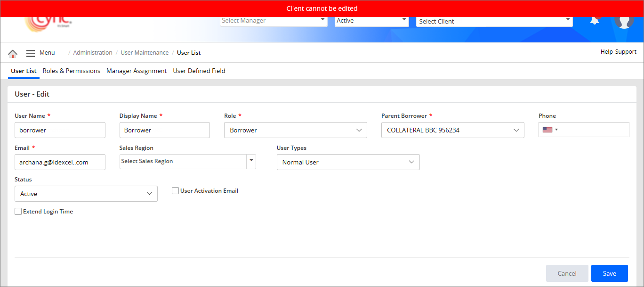Open the Manager Assignment tab

(137, 71)
